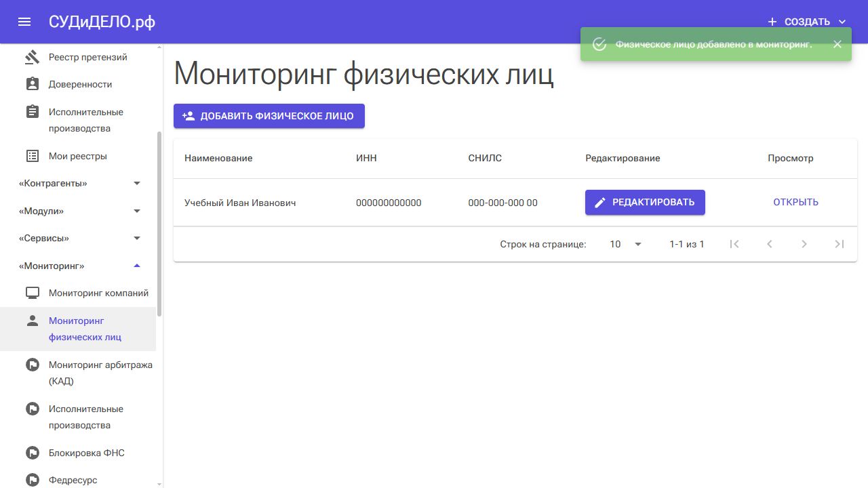This screenshot has height=488, width=868.
Task: Click the 1-1 из 1 pagination text
Action: (x=687, y=244)
